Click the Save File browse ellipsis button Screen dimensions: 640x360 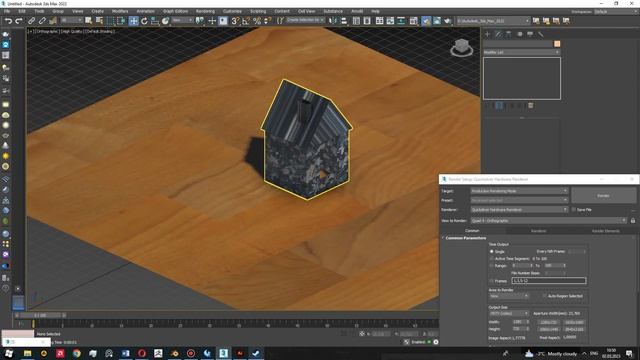[x=633, y=210]
